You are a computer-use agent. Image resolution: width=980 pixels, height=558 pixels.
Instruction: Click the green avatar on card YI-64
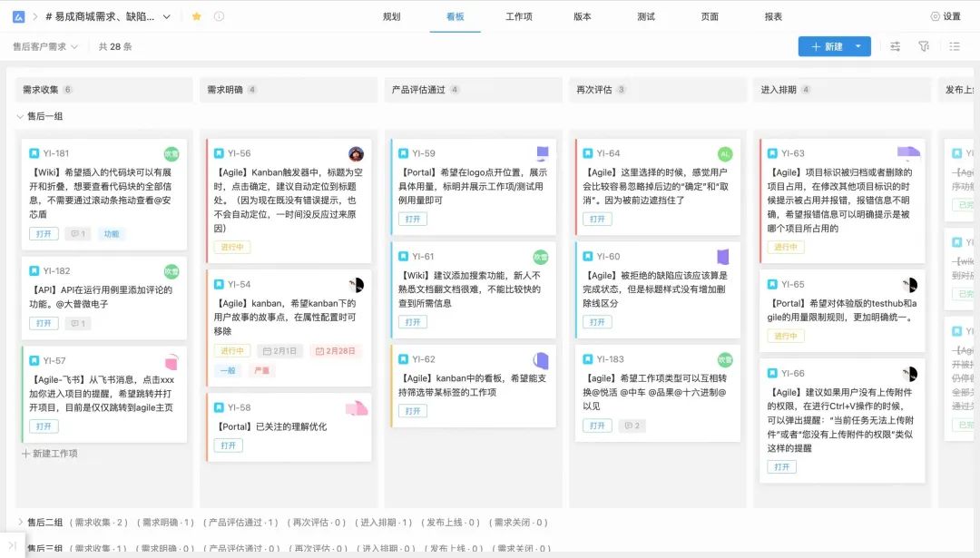[725, 153]
